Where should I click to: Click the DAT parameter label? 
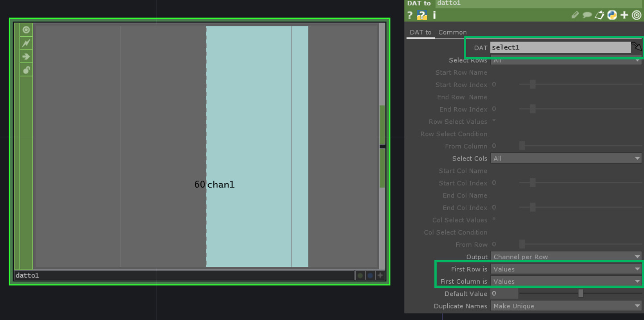pyautogui.click(x=480, y=48)
